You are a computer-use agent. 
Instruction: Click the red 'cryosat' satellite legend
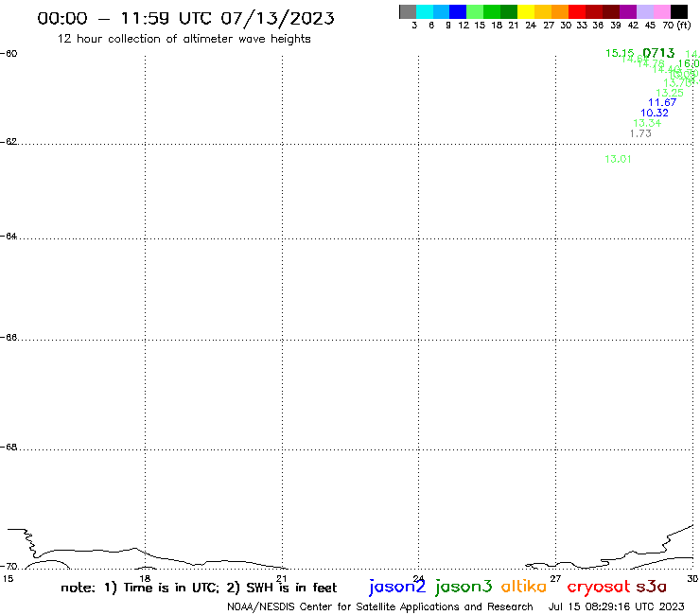[x=599, y=587]
